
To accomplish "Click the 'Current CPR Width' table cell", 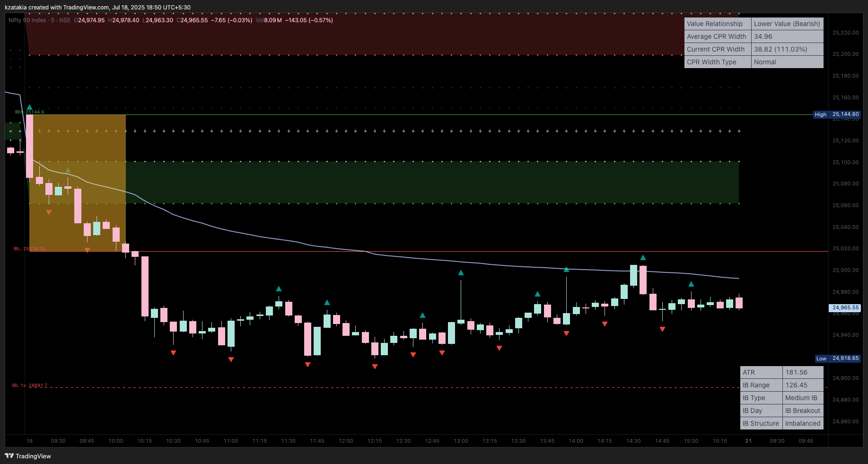I will [x=718, y=49].
